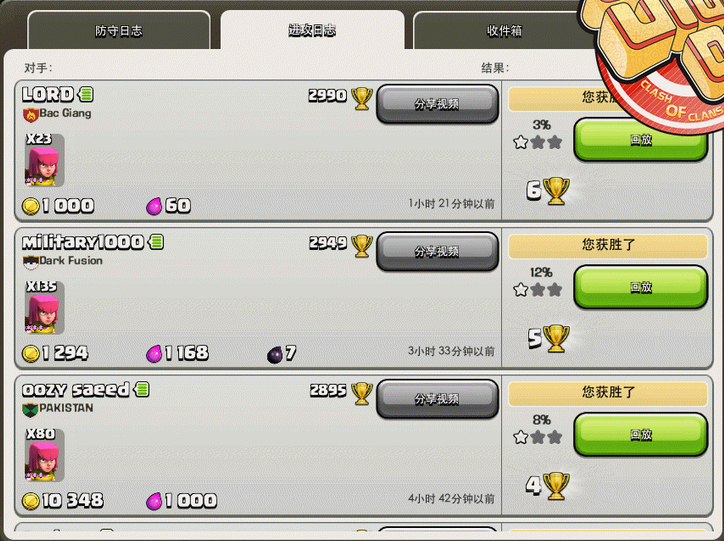Share video of Military1000 attack
This screenshot has height=541, width=724.
(437, 251)
